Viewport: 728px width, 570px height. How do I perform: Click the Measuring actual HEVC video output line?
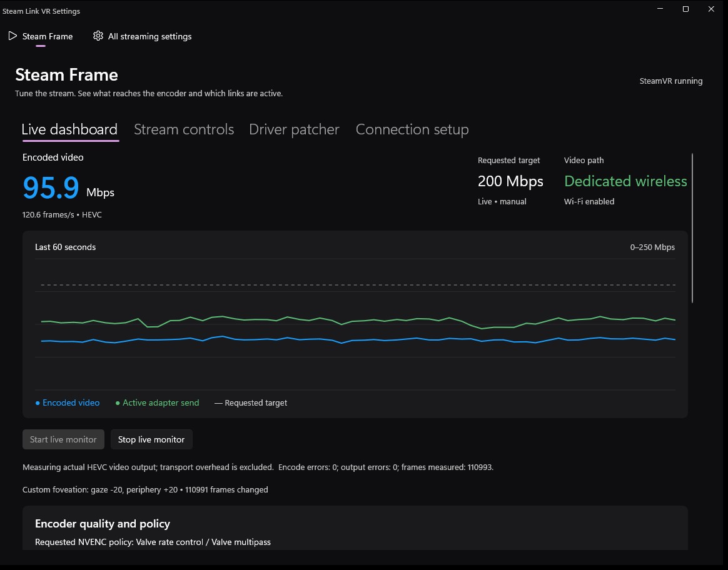tap(258, 467)
